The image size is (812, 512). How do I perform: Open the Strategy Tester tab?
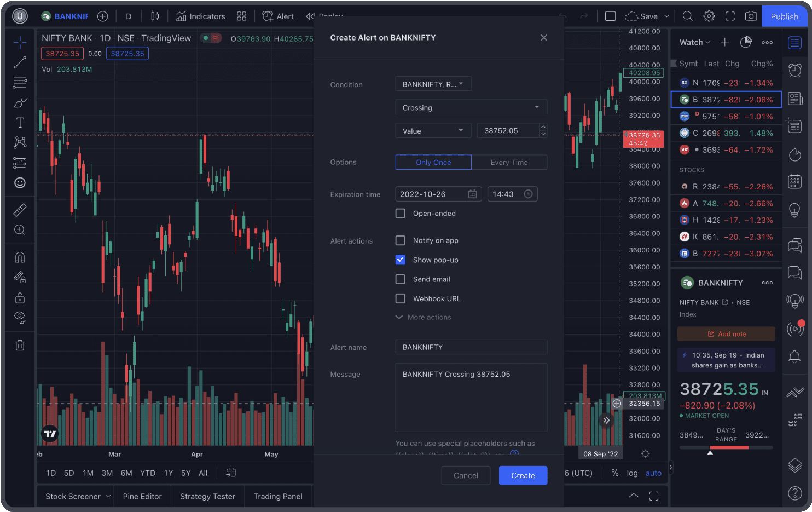pos(207,496)
